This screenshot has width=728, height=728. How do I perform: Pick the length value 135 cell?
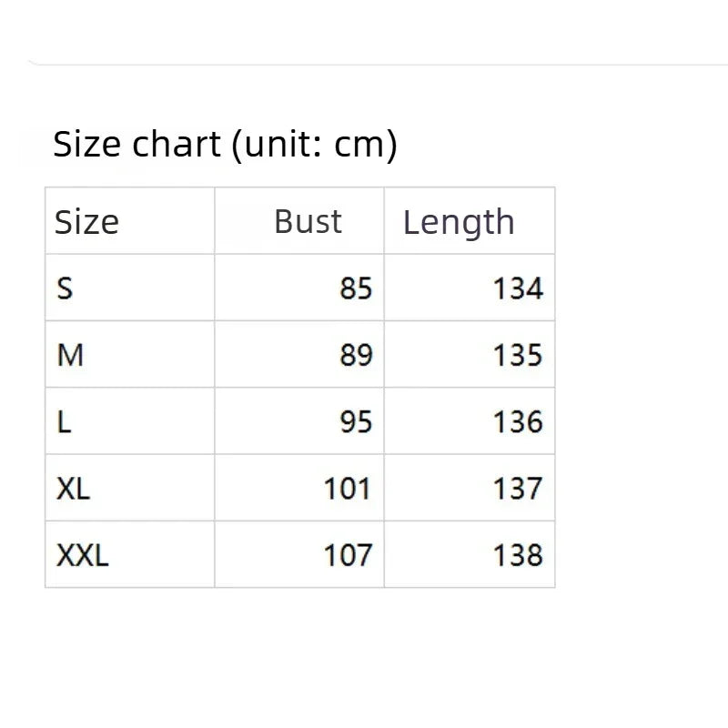(518, 355)
